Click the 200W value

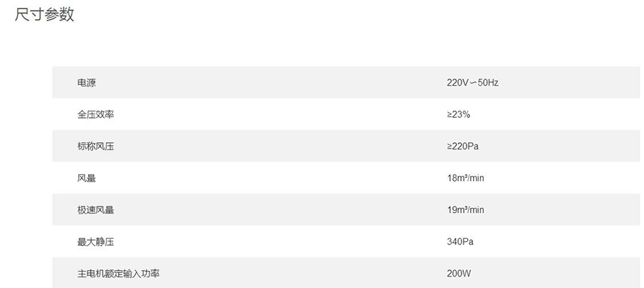coord(459,273)
